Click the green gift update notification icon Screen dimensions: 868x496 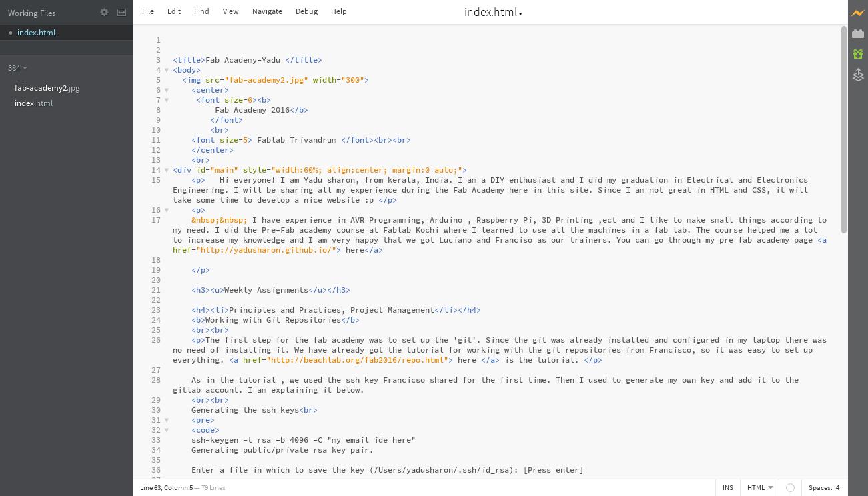pyautogui.click(x=858, y=54)
